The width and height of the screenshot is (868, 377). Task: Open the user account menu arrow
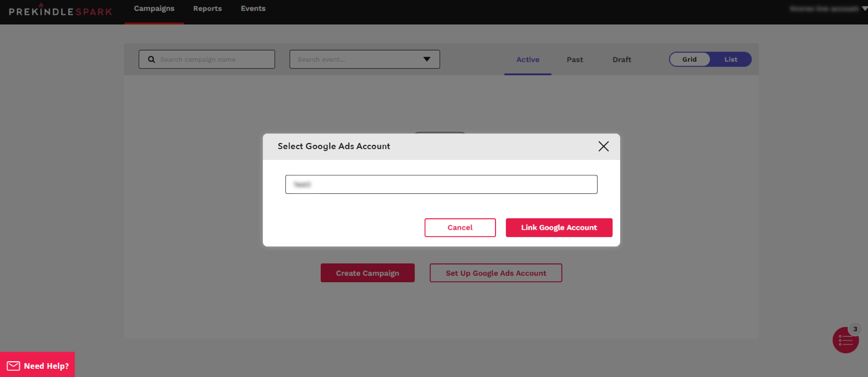[864, 9]
